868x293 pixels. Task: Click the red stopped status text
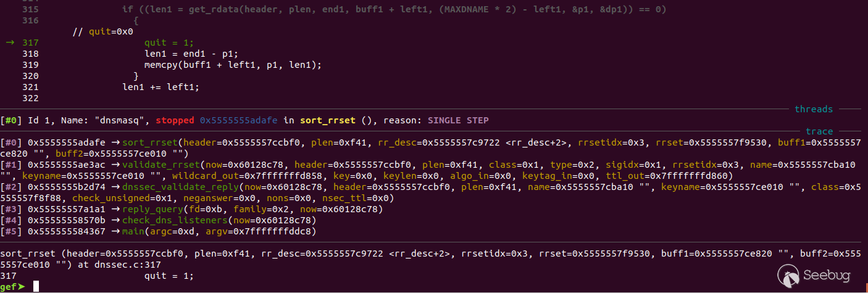point(175,120)
